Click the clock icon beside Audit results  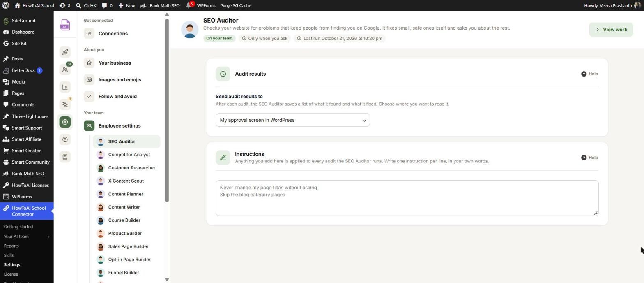pyautogui.click(x=223, y=74)
